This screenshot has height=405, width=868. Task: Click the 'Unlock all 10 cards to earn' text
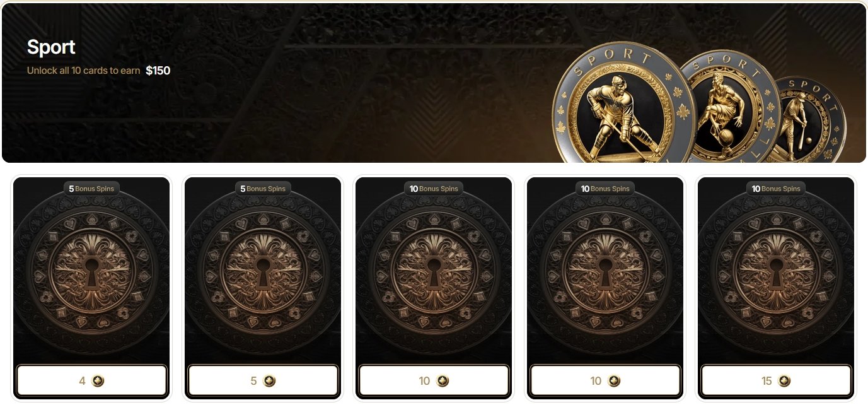[x=84, y=71]
